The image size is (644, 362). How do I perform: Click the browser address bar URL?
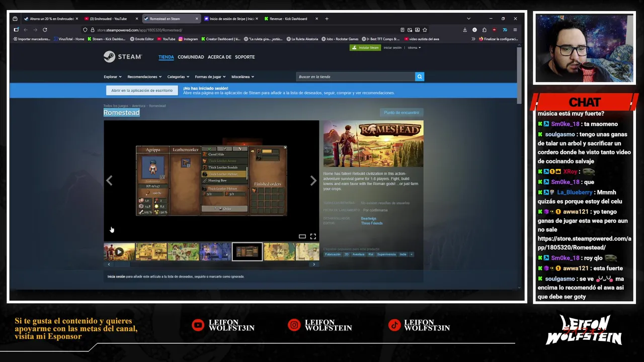coord(140,30)
